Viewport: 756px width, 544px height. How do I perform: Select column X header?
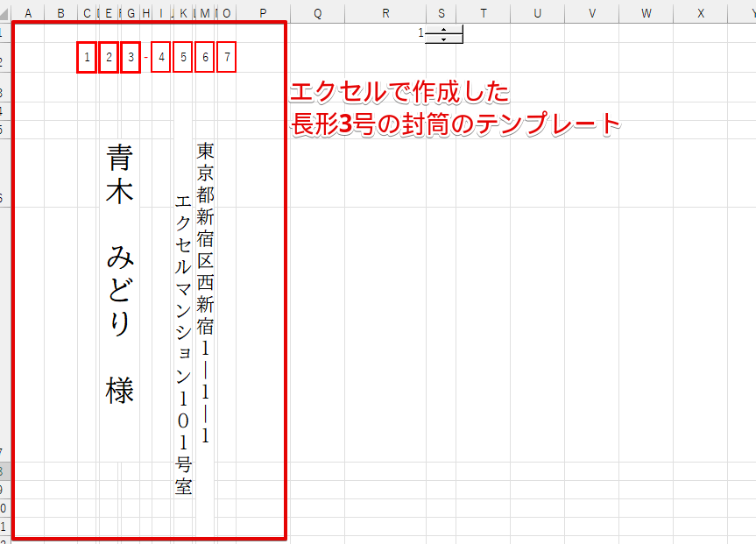tap(700, 12)
